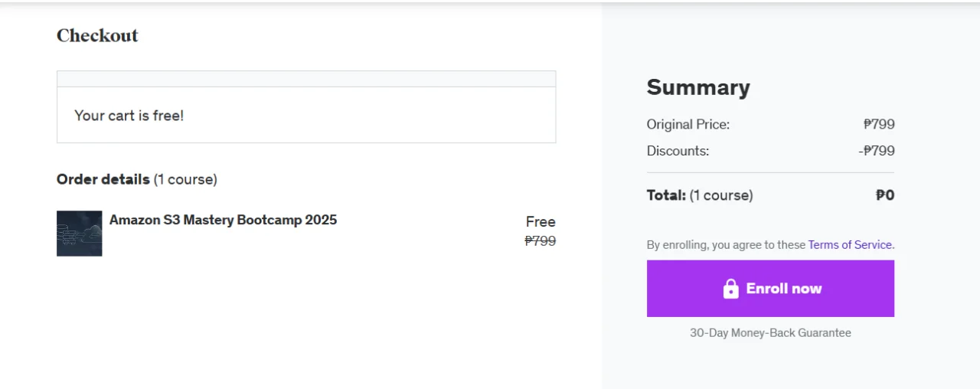
Task: Open the Amazon S3 Mastery Bootcamp 2025 title
Action: coord(223,220)
